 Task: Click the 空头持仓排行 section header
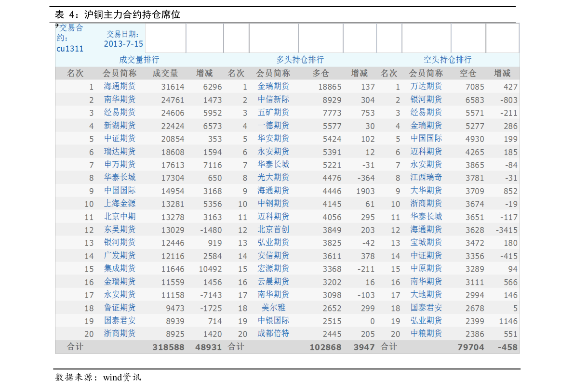(447, 60)
